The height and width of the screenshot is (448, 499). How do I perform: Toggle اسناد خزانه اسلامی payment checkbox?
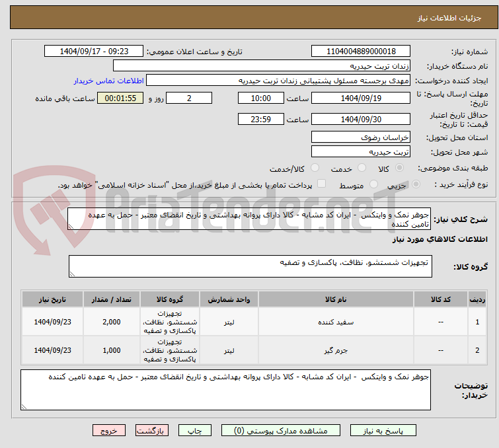pyautogui.click(x=322, y=184)
